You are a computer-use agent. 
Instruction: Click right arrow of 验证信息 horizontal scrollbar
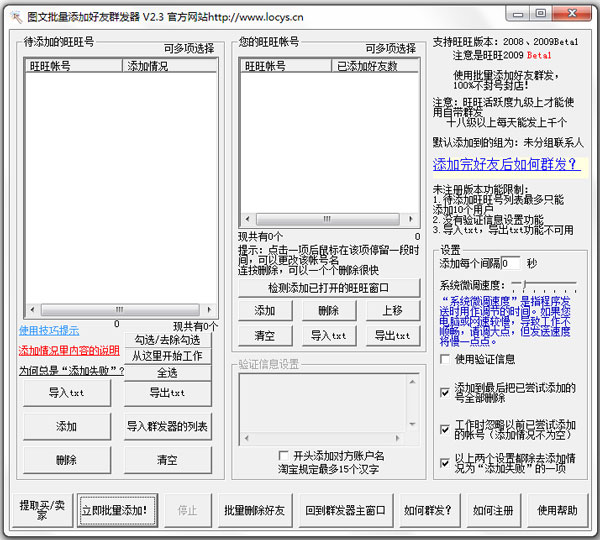[398, 438]
